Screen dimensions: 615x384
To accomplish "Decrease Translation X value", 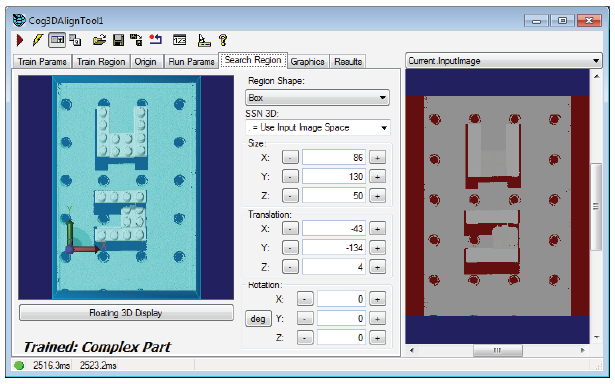I will click(x=290, y=229).
